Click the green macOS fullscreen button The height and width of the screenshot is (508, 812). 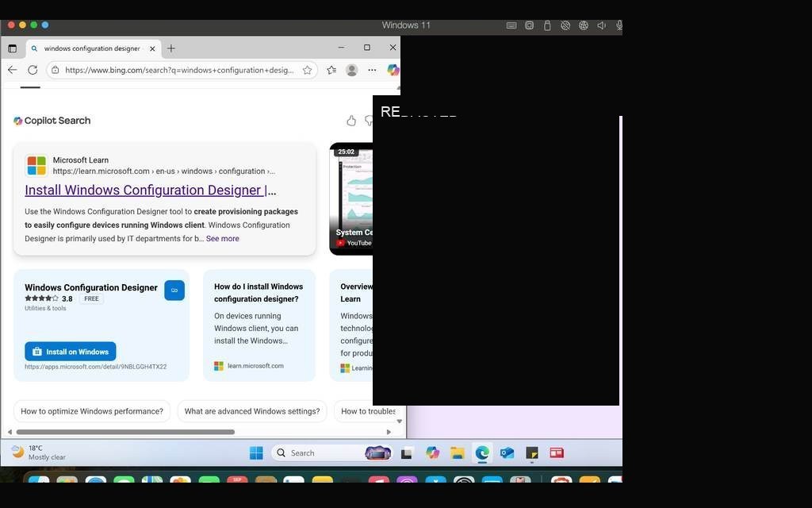(33, 25)
